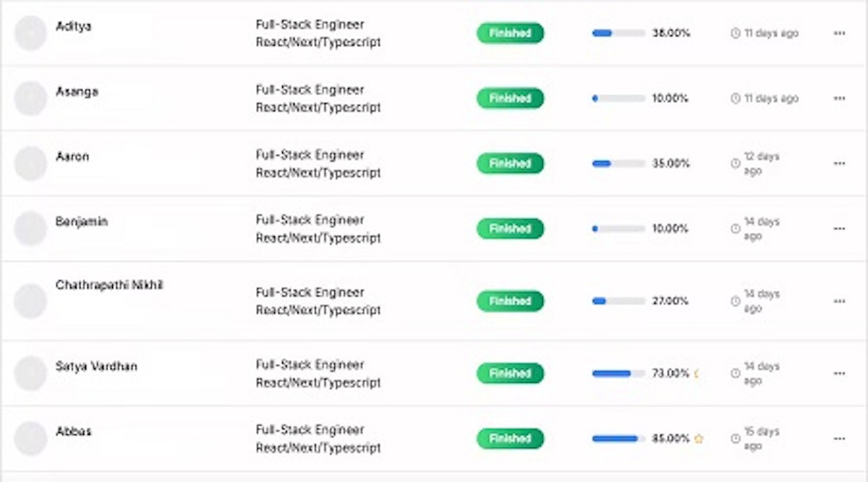Click Benjamin's profile avatar
The width and height of the screenshot is (868, 482).
click(30, 228)
